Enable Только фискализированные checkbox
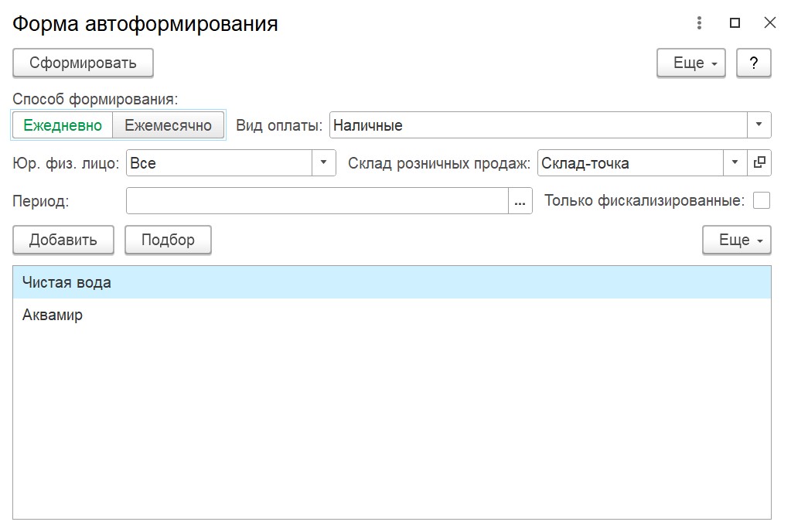The width and height of the screenshot is (791, 532). tap(762, 200)
